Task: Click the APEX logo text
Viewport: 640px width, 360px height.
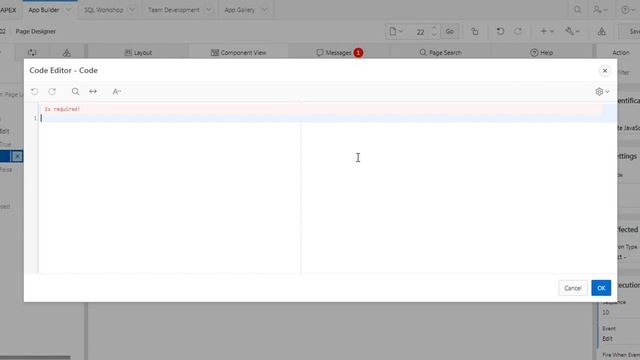Action: point(8,10)
